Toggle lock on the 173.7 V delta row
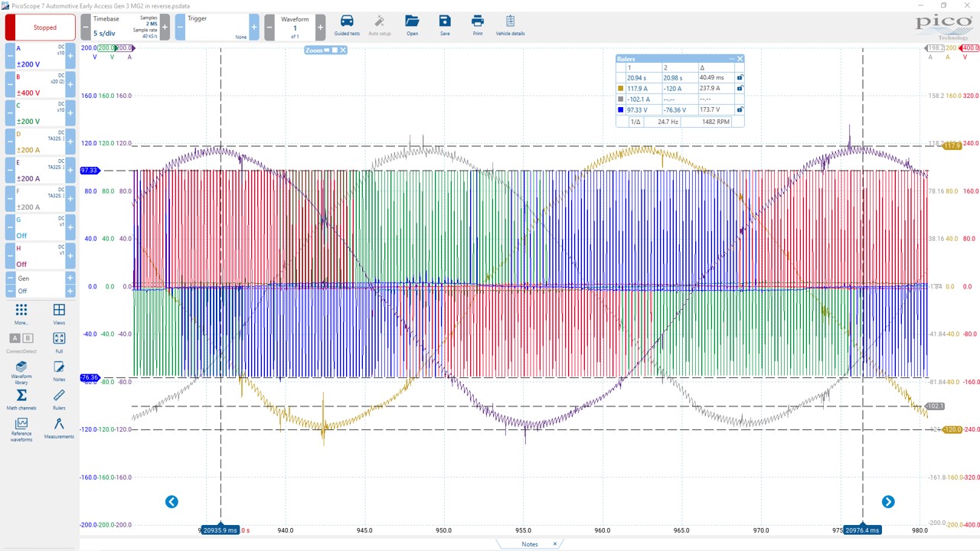 [739, 110]
